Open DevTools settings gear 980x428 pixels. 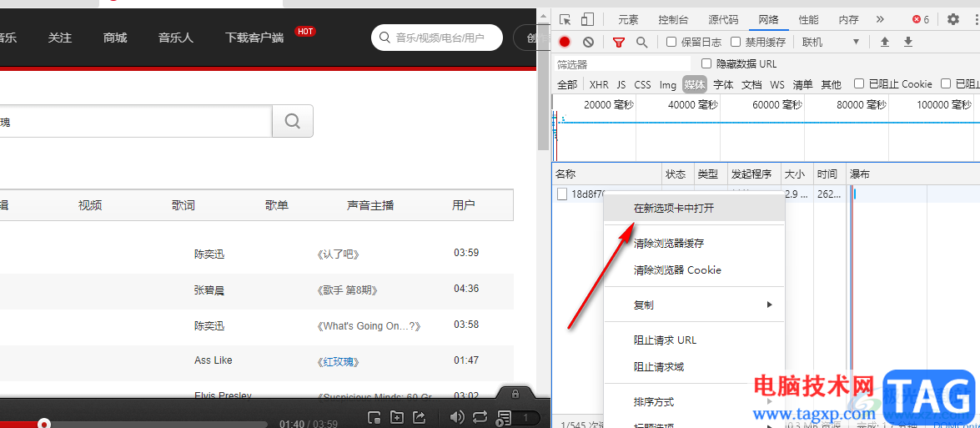point(953,19)
